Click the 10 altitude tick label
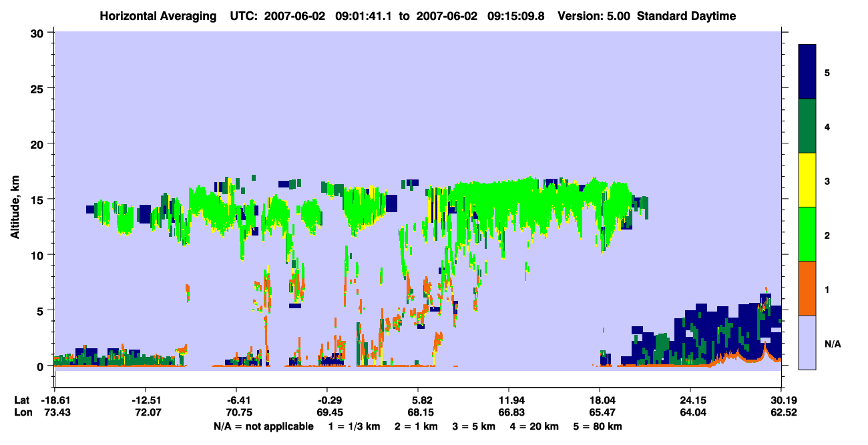Screen dimensions: 868x445 pyautogui.click(x=39, y=255)
